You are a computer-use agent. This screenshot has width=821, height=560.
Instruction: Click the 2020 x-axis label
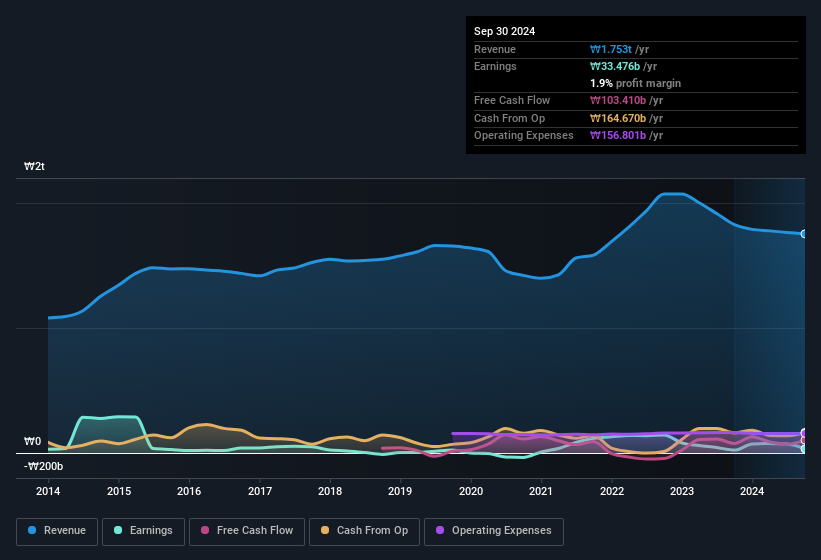pos(471,491)
